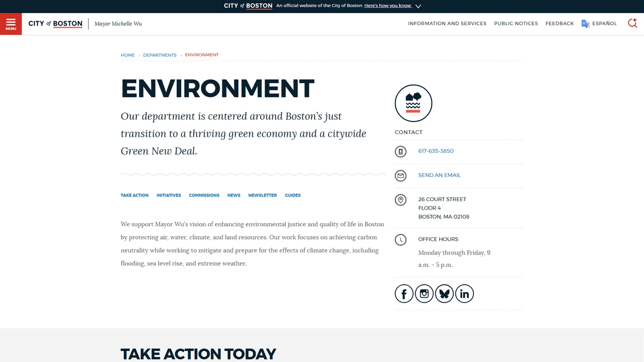
Task: Open Feedback in the top navigation
Action: (x=559, y=24)
